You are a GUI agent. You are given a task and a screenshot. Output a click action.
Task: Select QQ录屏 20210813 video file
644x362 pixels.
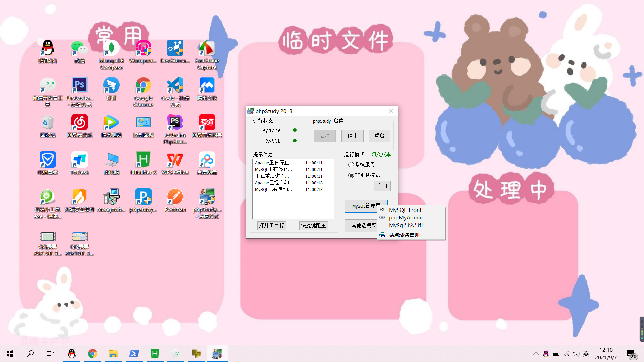(x=79, y=244)
